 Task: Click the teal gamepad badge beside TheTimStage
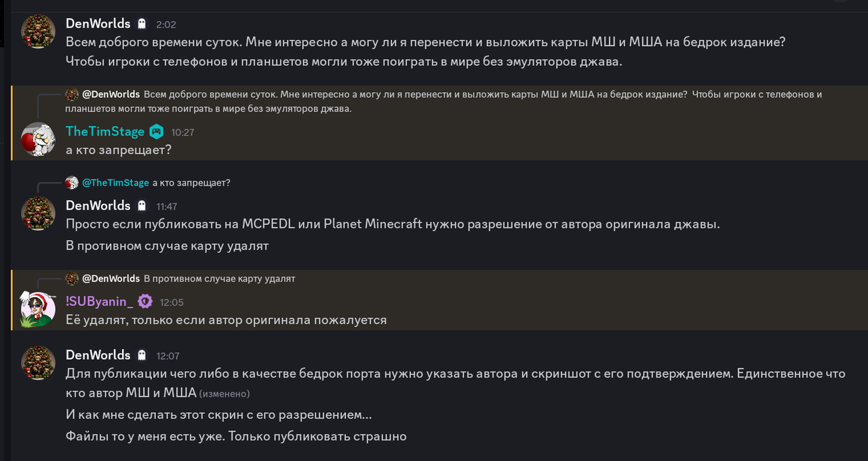pyautogui.click(x=157, y=132)
